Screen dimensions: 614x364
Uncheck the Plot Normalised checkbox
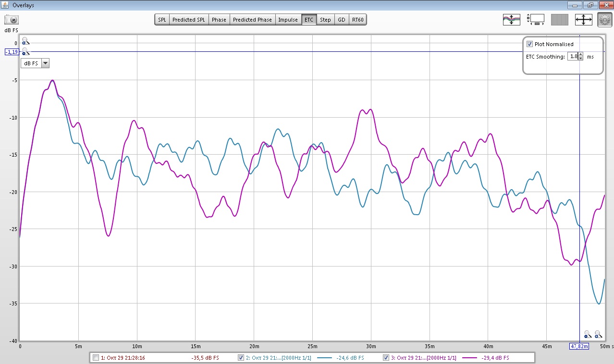pyautogui.click(x=529, y=44)
